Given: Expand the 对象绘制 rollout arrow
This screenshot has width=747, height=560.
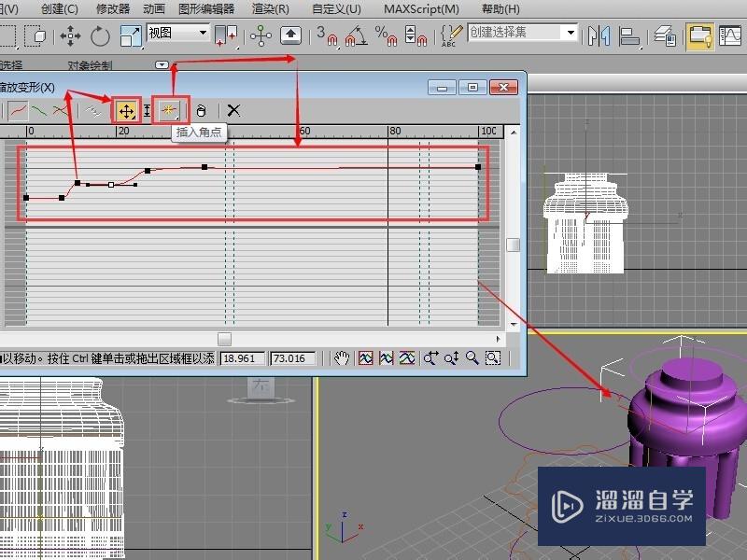Looking at the screenshot, I should pos(162,65).
